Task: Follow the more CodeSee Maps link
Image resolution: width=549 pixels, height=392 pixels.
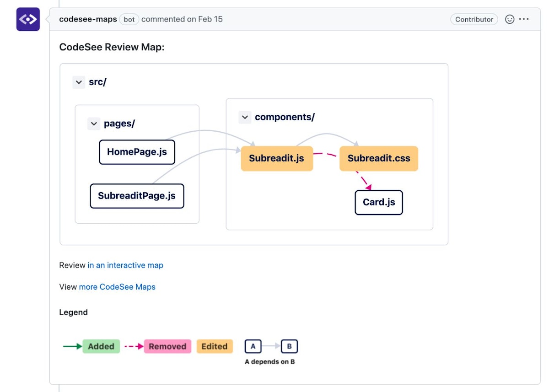Action: (x=117, y=287)
